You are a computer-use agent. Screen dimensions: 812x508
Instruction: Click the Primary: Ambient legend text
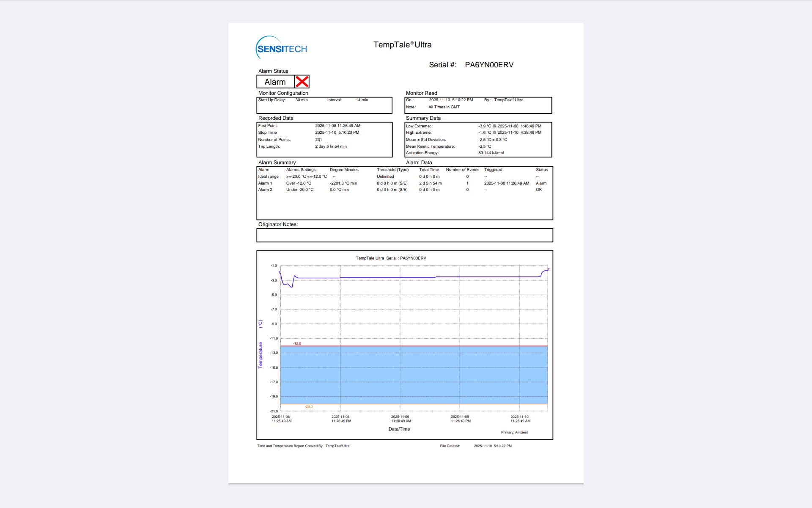pos(514,432)
